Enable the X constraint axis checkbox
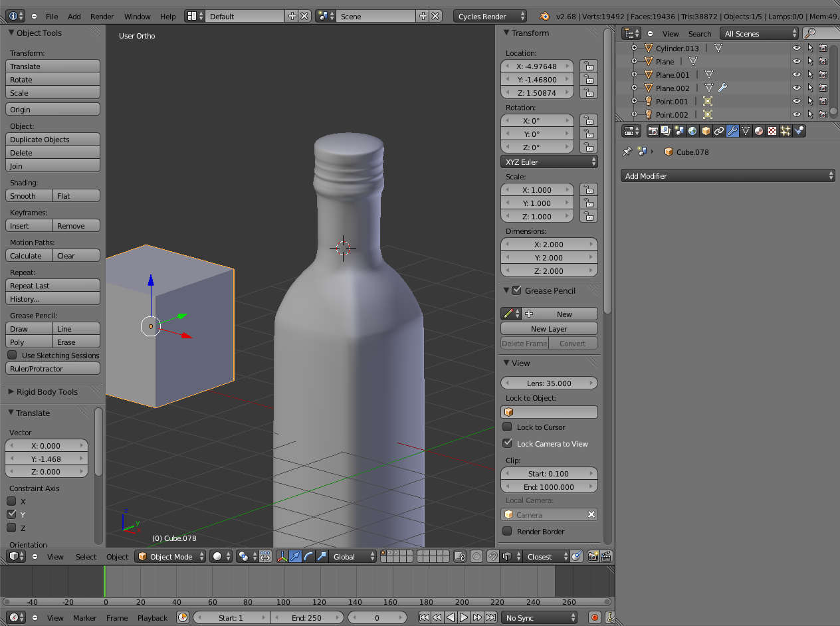 (11, 502)
